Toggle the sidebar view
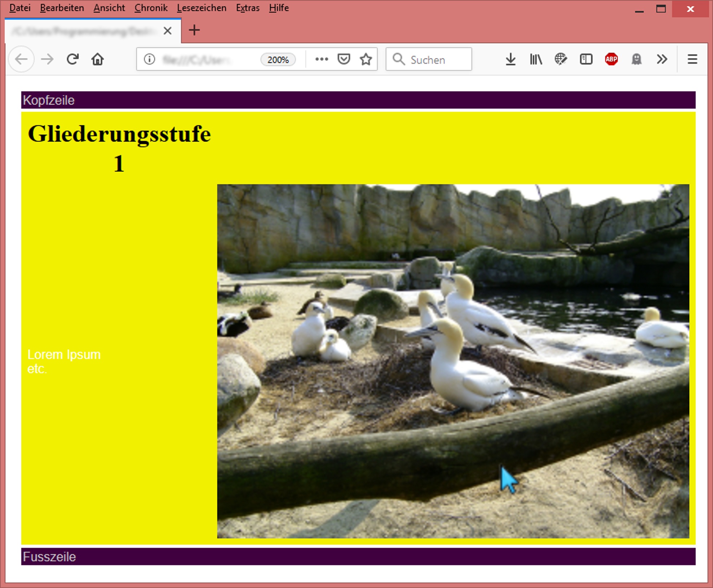Screen dimensions: 713x588 (x=586, y=59)
